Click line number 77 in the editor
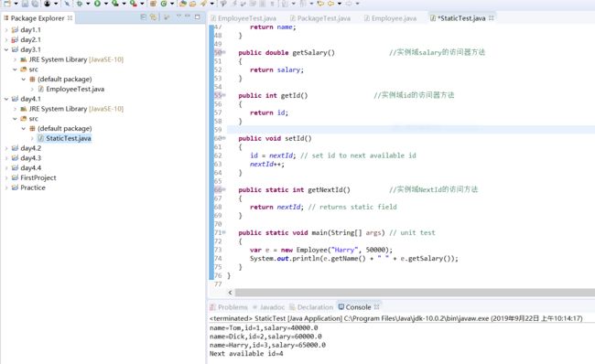This screenshot has width=595, height=364. (x=218, y=284)
